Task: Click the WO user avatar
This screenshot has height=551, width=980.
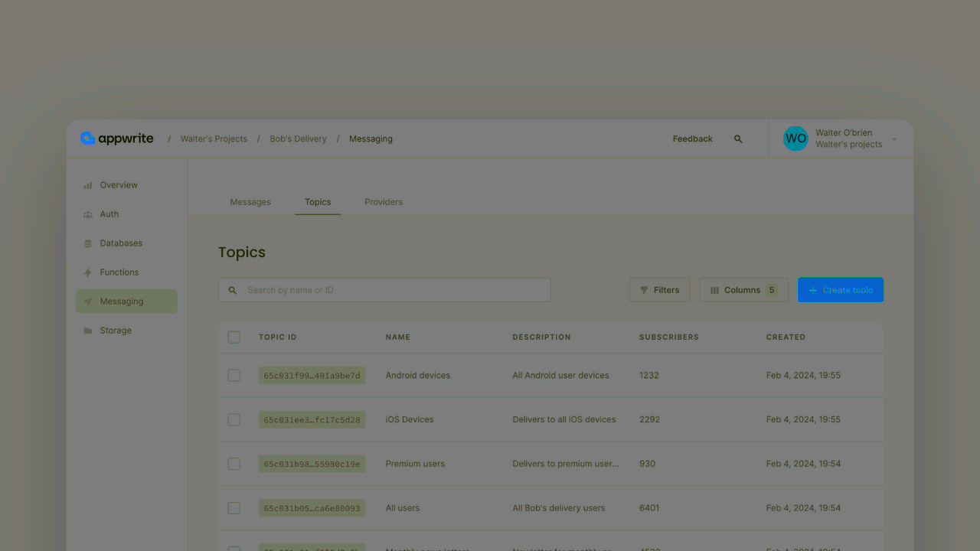Action: coord(795,139)
